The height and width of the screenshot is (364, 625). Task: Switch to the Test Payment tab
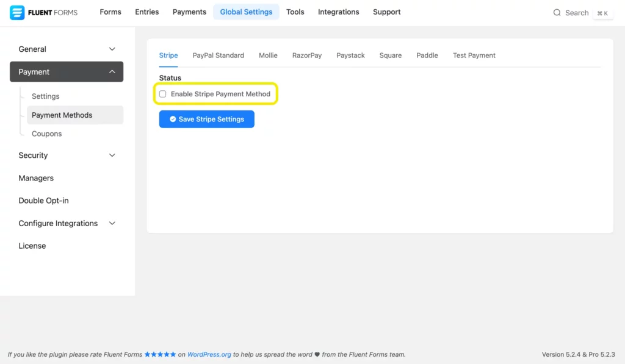click(474, 55)
